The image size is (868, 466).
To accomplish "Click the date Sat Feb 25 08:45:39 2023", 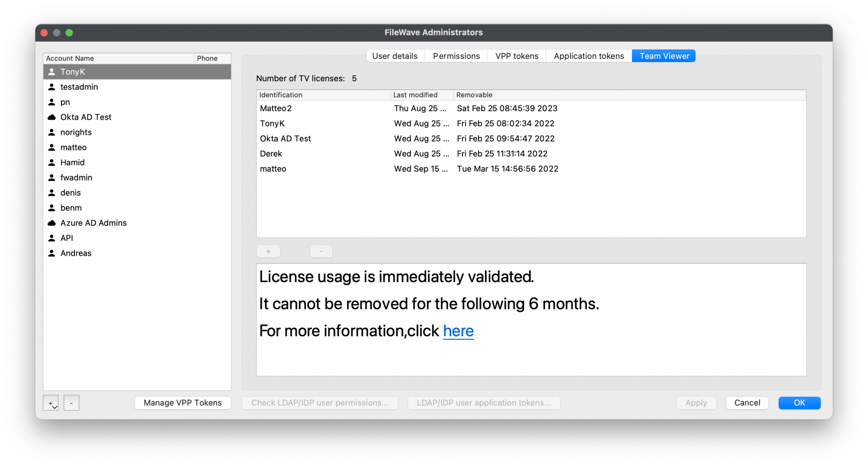I will (507, 108).
